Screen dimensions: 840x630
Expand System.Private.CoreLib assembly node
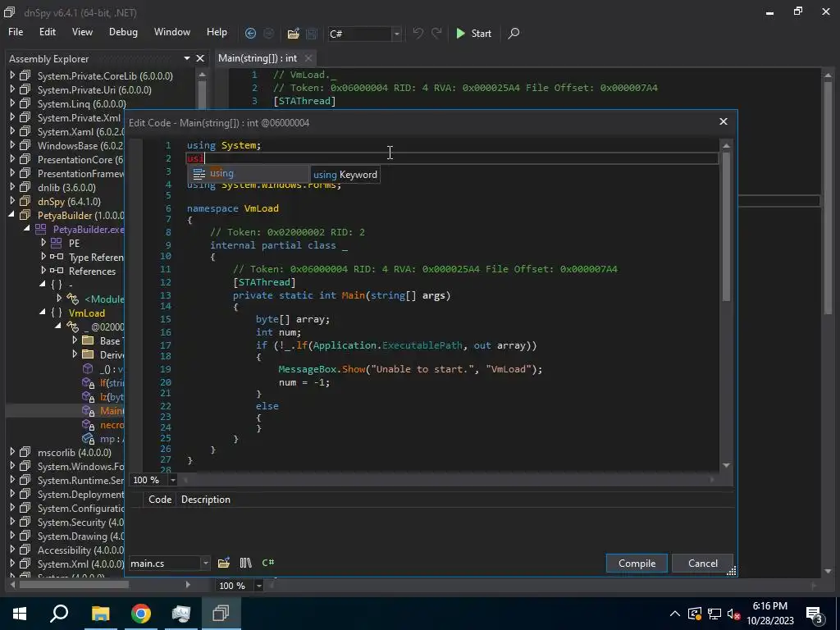(12, 75)
